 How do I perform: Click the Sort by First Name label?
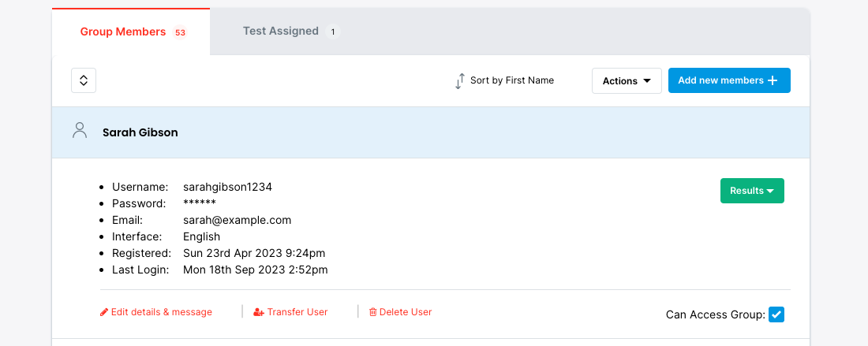pyautogui.click(x=511, y=80)
